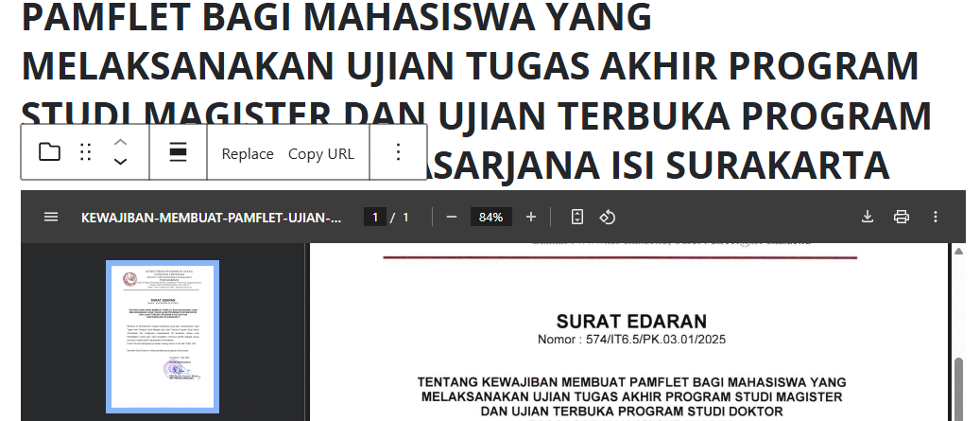The image size is (980, 421).
Task: Move the block up with the chevron
Action: 120,142
